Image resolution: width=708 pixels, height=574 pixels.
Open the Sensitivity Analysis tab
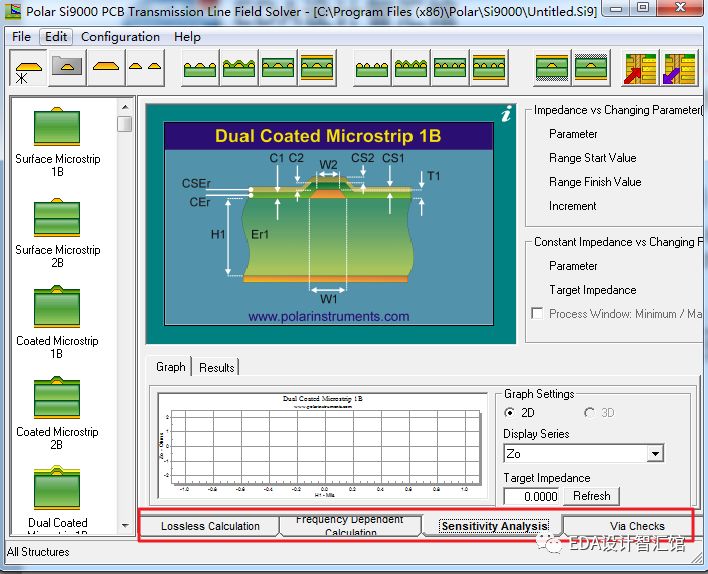point(494,526)
